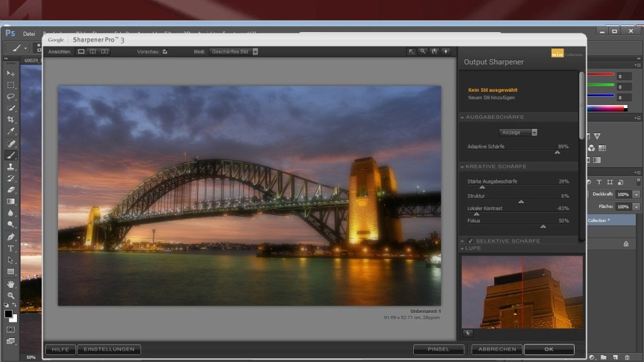This screenshot has width=644, height=362.
Task: Click the Hilfe button
Action: (x=60, y=349)
